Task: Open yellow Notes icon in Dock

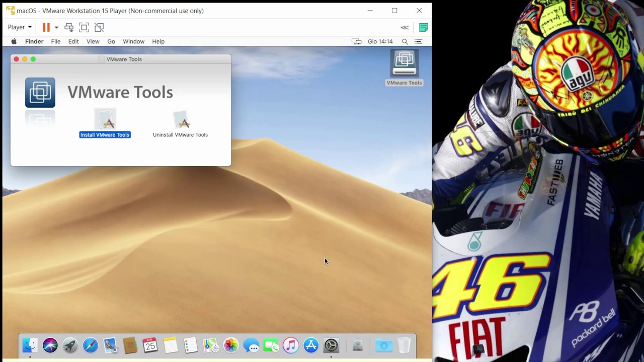Action: pyautogui.click(x=171, y=345)
